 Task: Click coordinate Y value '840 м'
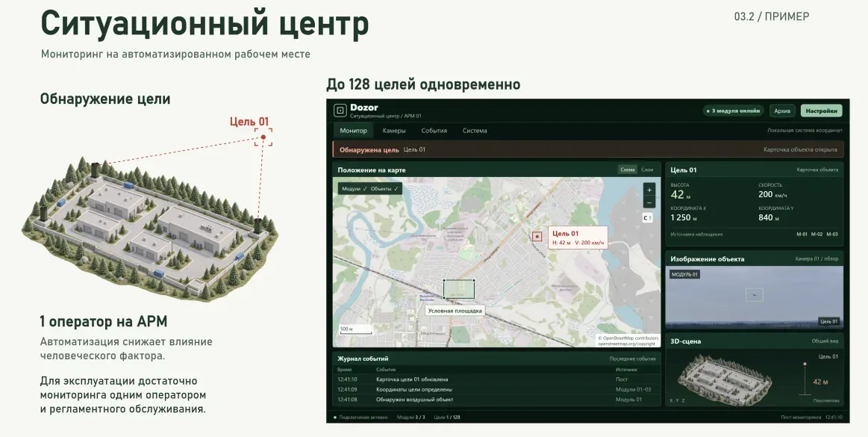[768, 217]
